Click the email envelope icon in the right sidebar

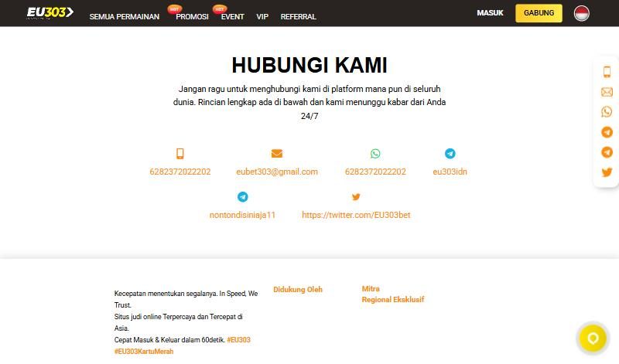click(x=607, y=92)
